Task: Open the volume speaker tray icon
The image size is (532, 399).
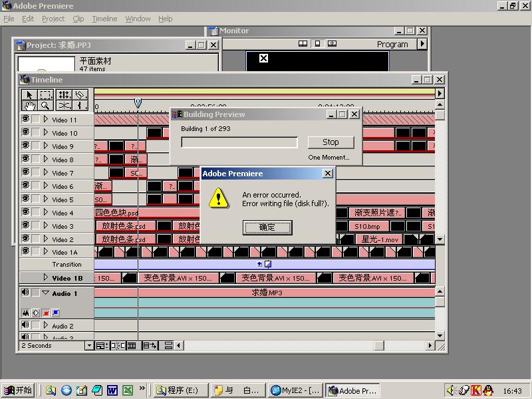Action: tap(450, 390)
